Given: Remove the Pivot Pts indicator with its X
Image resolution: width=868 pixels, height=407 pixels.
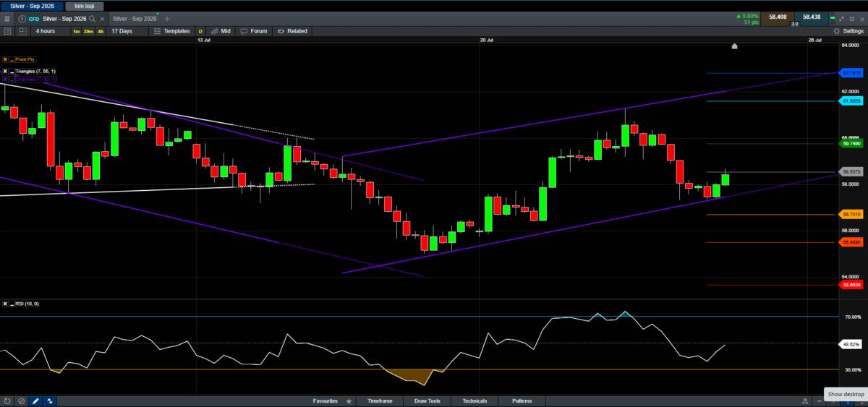Looking at the screenshot, I should (x=5, y=59).
